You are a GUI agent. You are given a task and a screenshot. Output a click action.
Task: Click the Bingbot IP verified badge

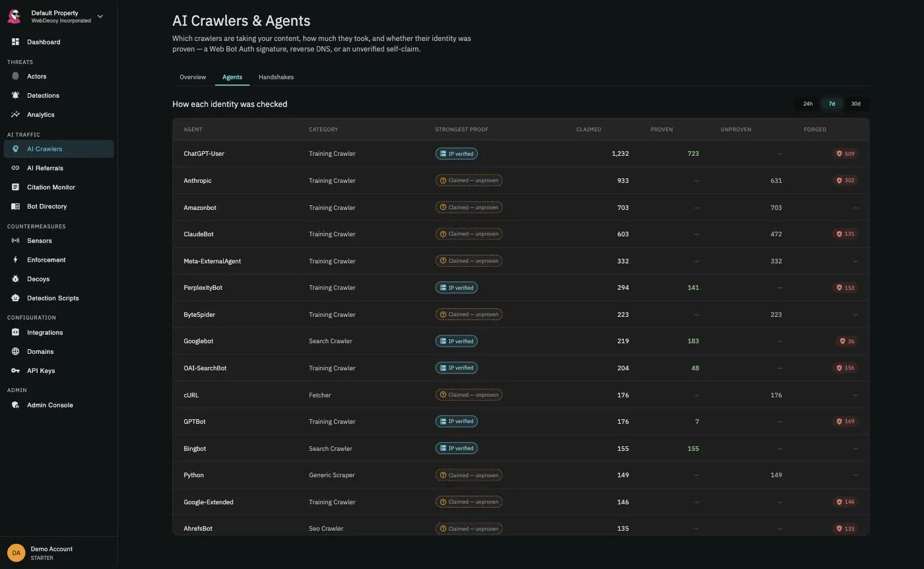pyautogui.click(x=456, y=448)
